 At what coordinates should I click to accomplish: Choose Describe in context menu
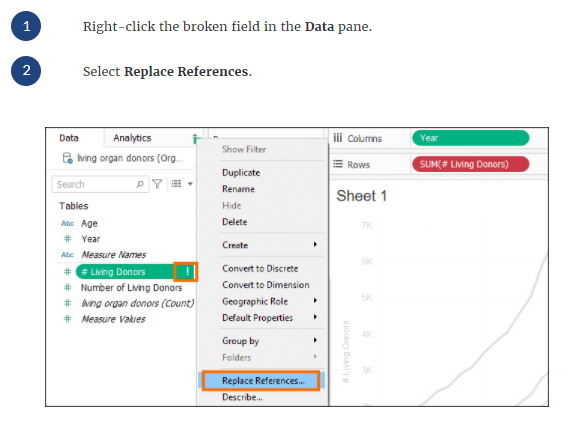tap(242, 397)
